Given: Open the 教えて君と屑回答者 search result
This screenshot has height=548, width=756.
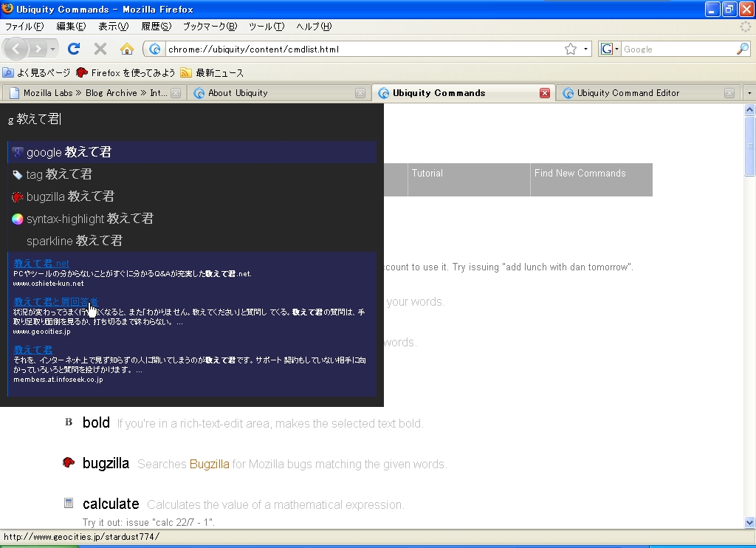Looking at the screenshot, I should (56, 302).
